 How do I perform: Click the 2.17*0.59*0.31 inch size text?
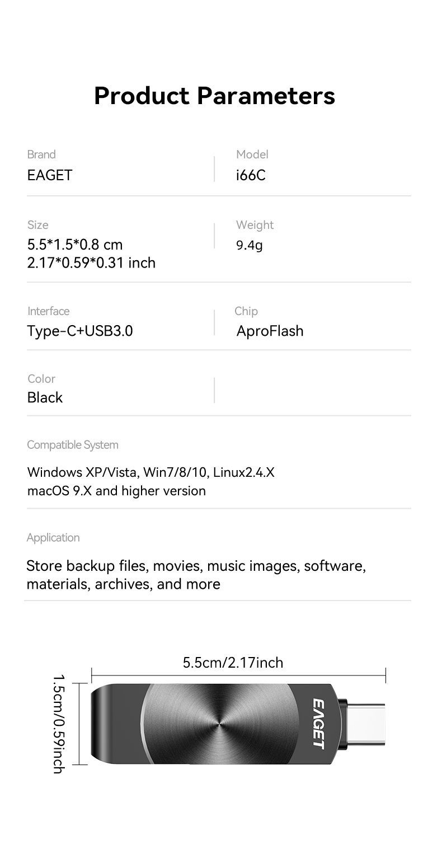(91, 262)
